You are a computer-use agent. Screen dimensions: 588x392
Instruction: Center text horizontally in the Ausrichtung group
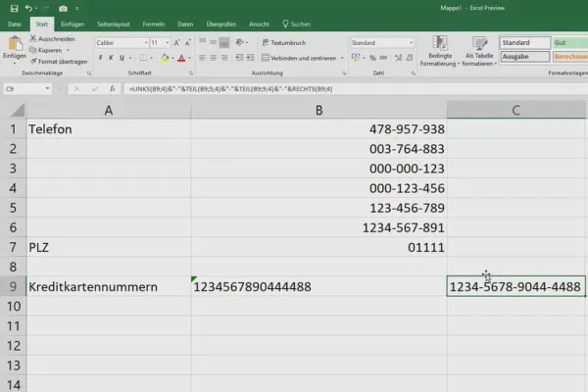click(213, 58)
